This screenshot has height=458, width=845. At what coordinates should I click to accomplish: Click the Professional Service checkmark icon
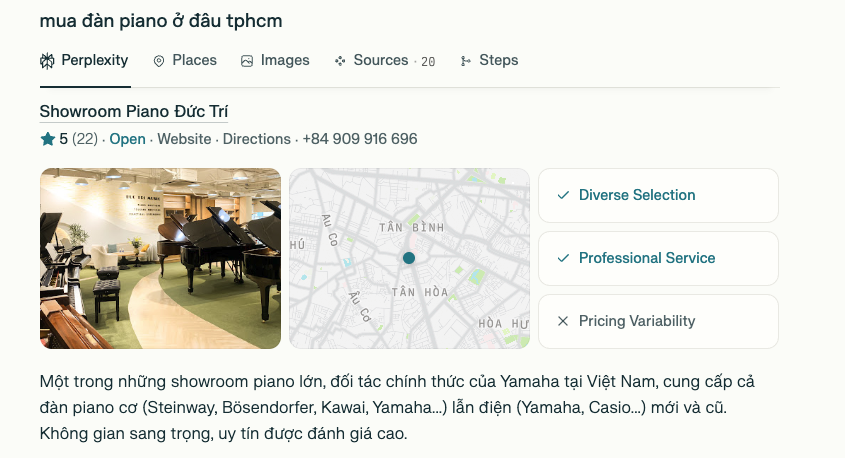click(x=563, y=258)
